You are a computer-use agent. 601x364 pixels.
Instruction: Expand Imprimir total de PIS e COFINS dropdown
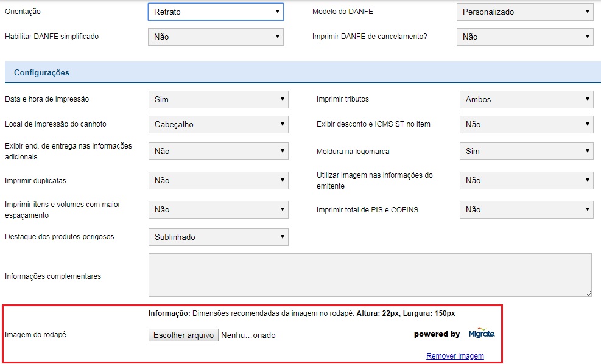click(526, 209)
